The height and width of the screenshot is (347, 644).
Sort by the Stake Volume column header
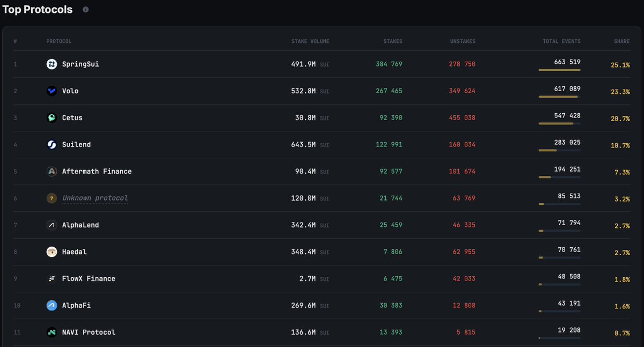(310, 41)
